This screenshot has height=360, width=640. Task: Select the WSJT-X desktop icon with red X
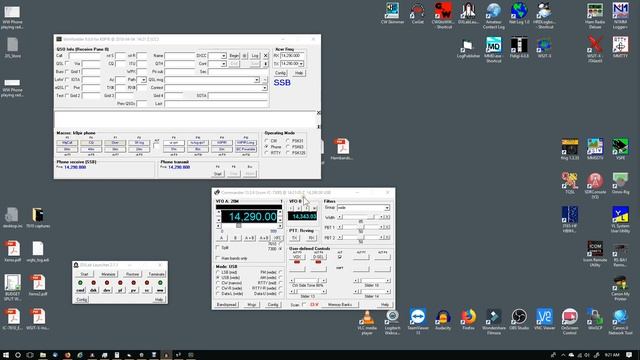(x=595, y=49)
